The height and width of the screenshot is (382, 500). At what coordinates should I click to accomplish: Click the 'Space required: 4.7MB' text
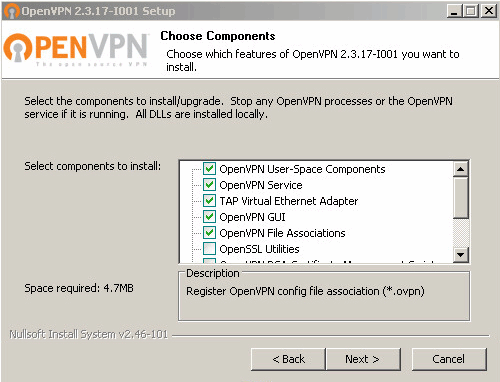coord(79,288)
